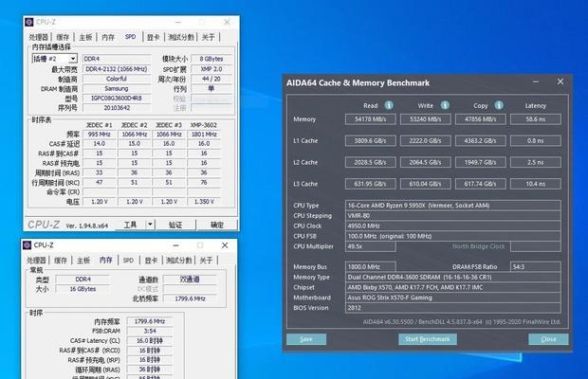Click CPU Multiplier value 49.5x
The width and height of the screenshot is (588, 379).
click(371, 246)
